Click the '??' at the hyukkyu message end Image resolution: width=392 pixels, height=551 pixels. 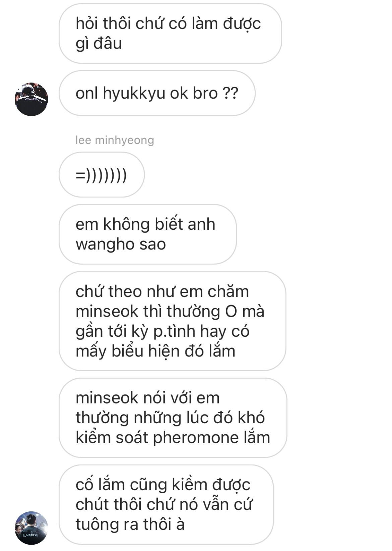pyautogui.click(x=230, y=93)
